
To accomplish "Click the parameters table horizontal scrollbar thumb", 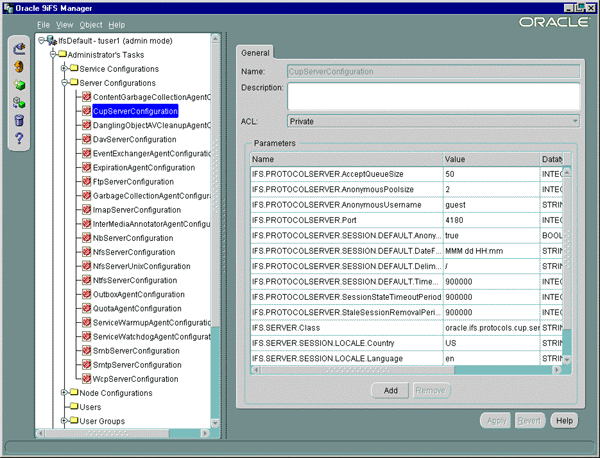I will point(357,370).
